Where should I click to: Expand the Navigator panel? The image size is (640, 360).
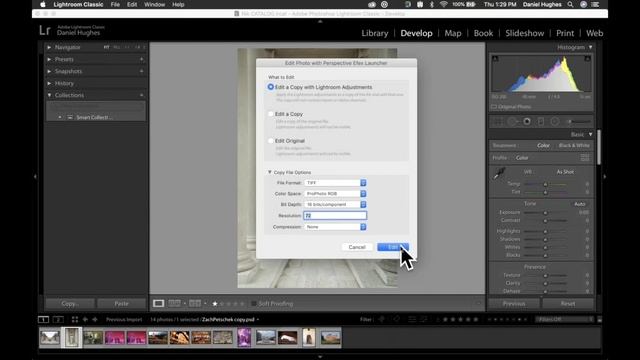click(49, 47)
